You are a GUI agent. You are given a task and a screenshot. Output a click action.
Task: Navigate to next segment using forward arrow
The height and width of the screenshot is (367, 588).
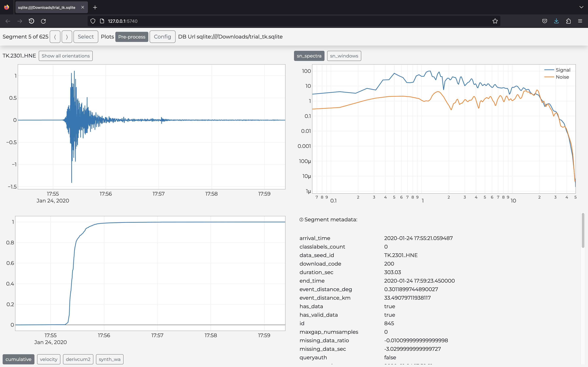coord(66,36)
